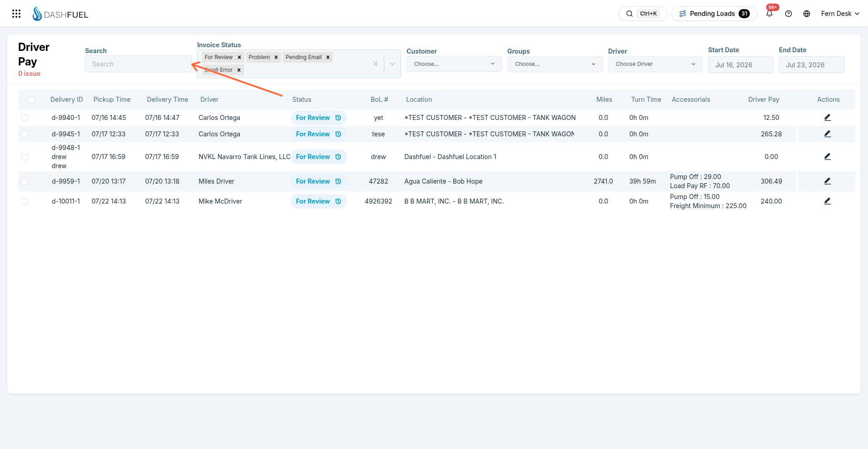Remove the Problem status filter tag
This screenshot has width=868, height=449.
(x=276, y=57)
